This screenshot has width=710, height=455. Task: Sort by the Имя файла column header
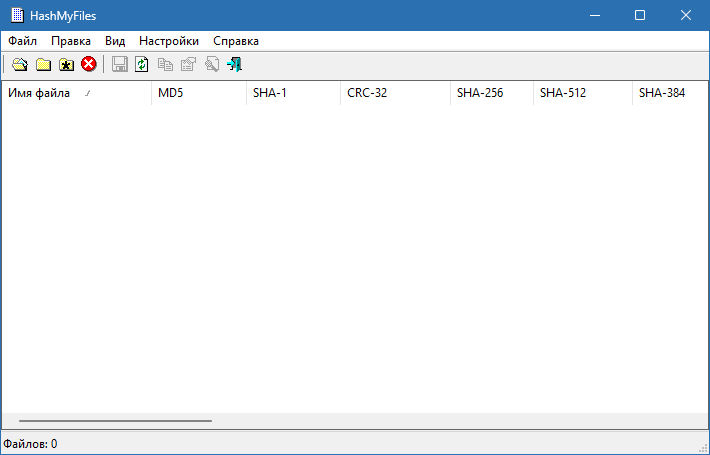click(77, 93)
